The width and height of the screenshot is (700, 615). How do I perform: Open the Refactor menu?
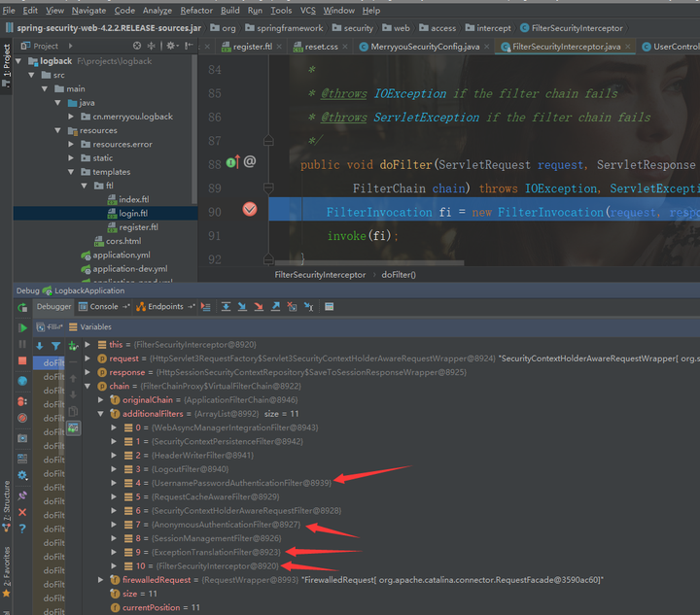(195, 11)
